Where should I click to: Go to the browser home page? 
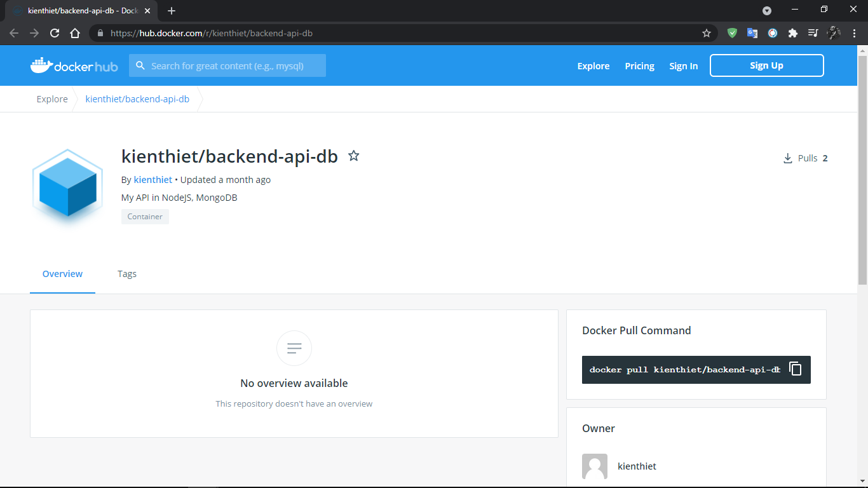point(75,33)
